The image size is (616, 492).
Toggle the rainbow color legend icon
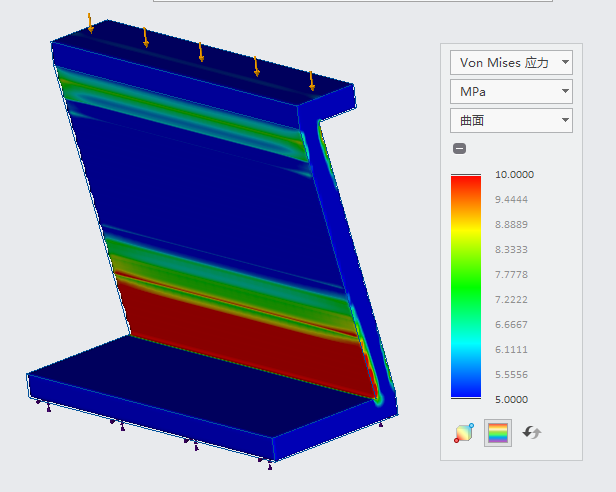[498, 433]
